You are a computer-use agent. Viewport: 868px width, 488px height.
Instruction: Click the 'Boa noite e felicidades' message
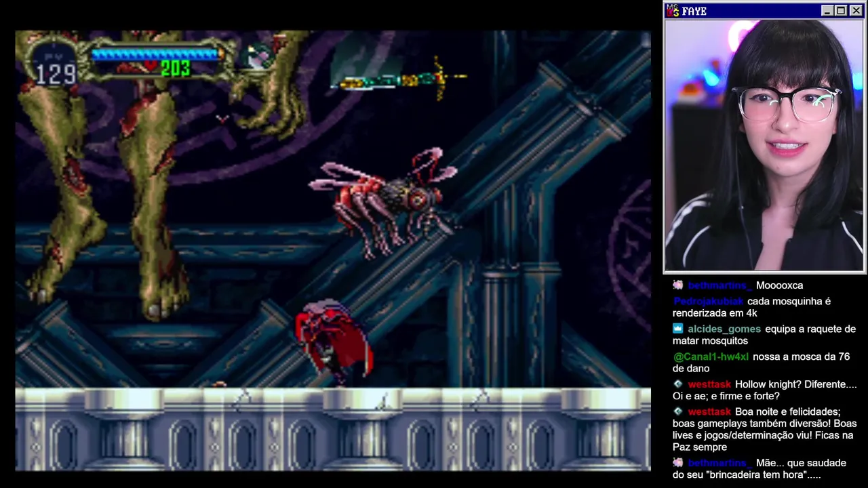tap(765, 429)
